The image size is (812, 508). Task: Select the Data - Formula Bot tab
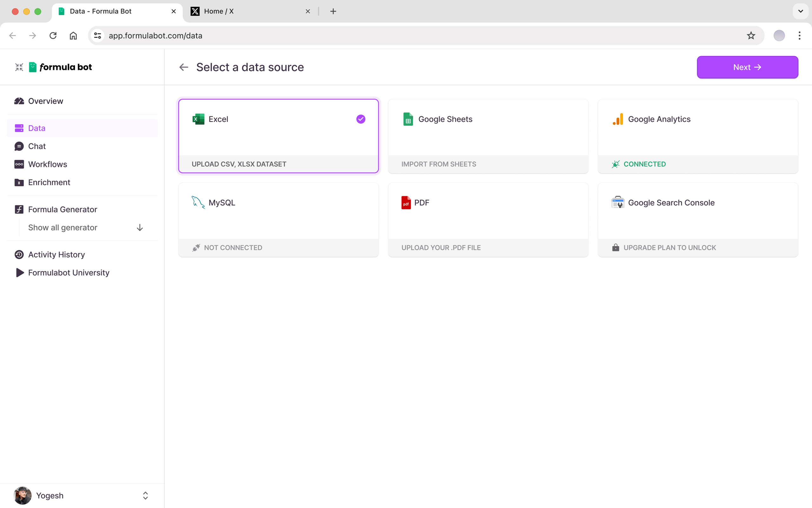click(x=117, y=11)
